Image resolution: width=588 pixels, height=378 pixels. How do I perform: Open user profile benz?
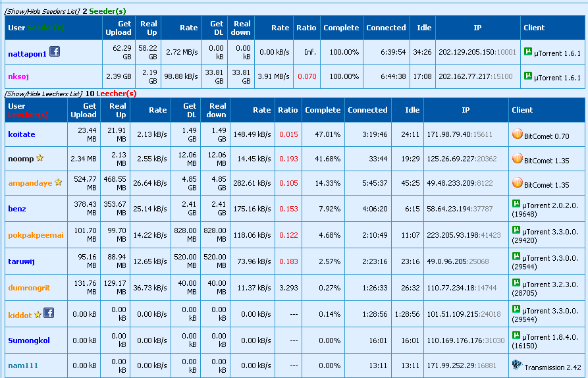(17, 209)
